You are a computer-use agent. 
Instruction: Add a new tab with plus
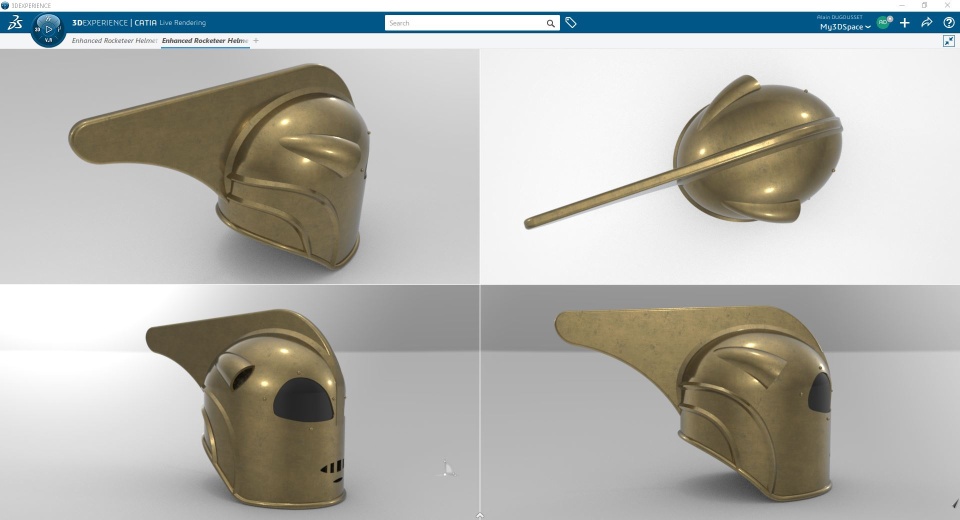pos(256,40)
